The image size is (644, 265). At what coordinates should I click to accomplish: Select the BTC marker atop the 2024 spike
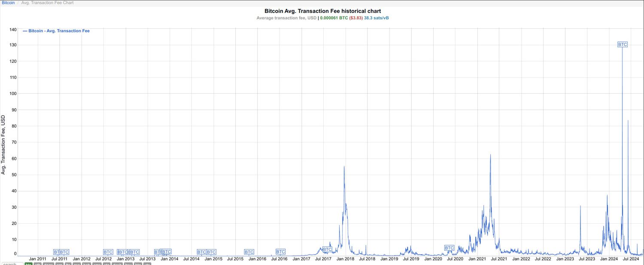(623, 44)
